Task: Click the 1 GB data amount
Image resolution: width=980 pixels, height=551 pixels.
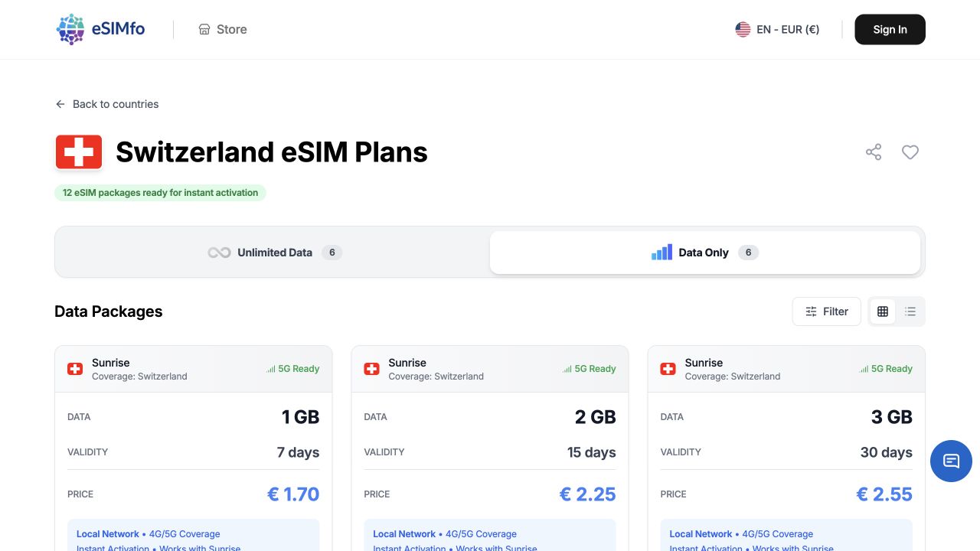Action: [301, 417]
